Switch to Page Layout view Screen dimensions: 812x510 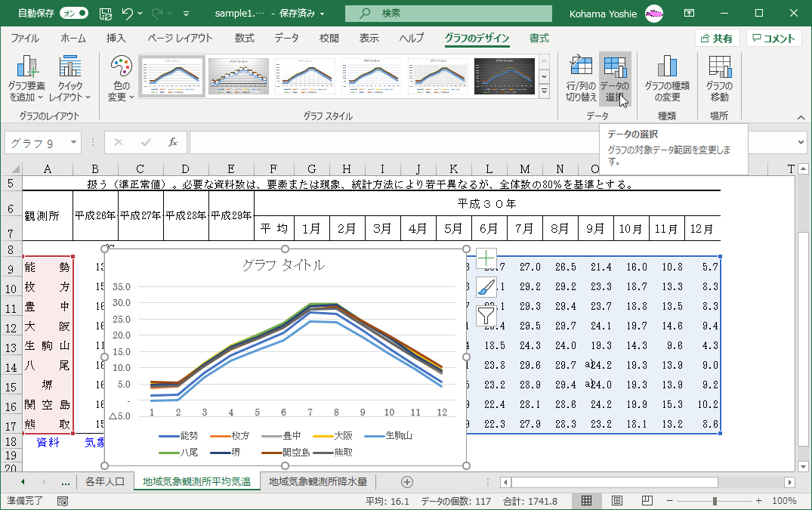pos(616,501)
